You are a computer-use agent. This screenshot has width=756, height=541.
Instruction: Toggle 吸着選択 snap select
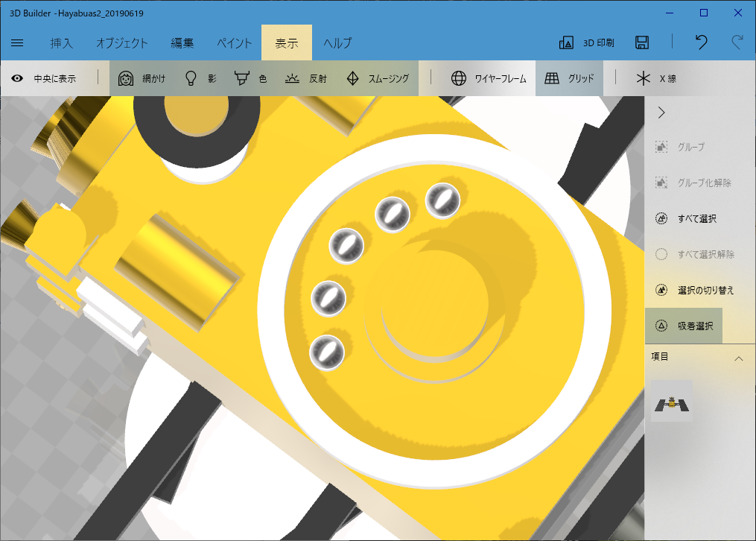(x=684, y=326)
